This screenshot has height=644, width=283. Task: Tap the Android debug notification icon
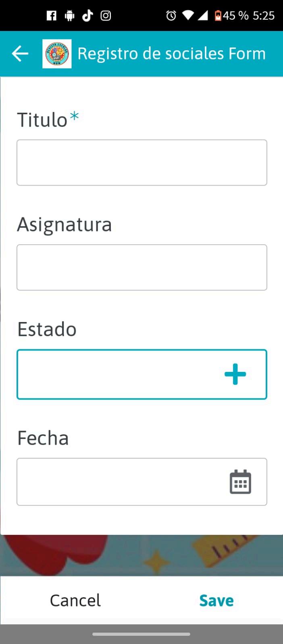pyautogui.click(x=70, y=16)
